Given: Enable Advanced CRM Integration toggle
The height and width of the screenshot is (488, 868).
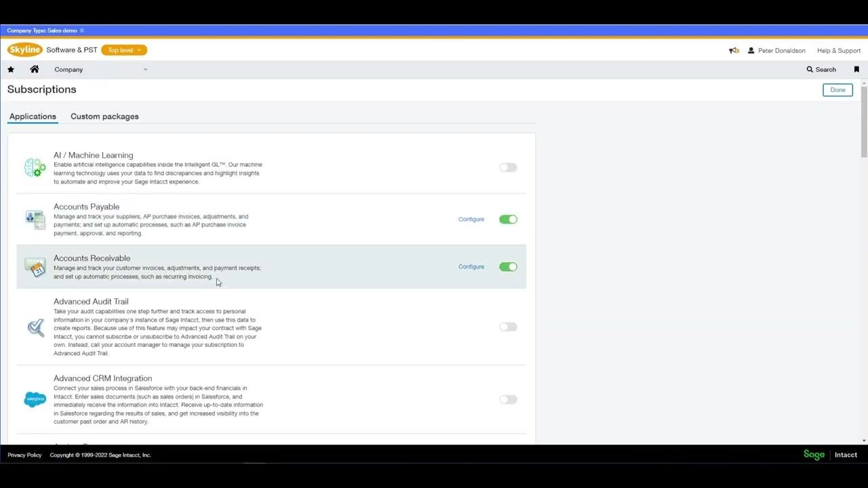Looking at the screenshot, I should [508, 399].
